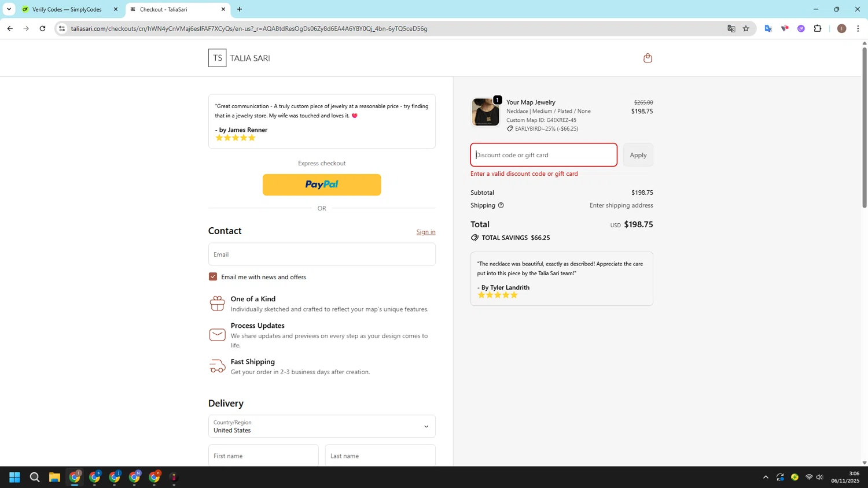This screenshot has width=868, height=488.
Task: Click the TS Talia Sari logo
Action: [239, 58]
